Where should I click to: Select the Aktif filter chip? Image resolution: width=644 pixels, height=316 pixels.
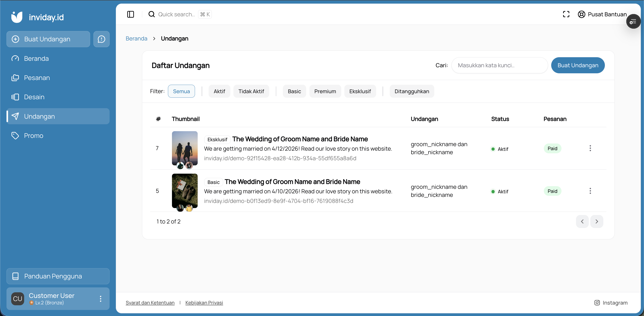pos(219,91)
